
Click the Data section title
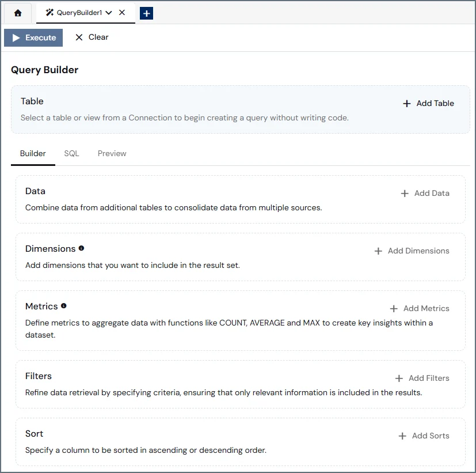tap(35, 191)
